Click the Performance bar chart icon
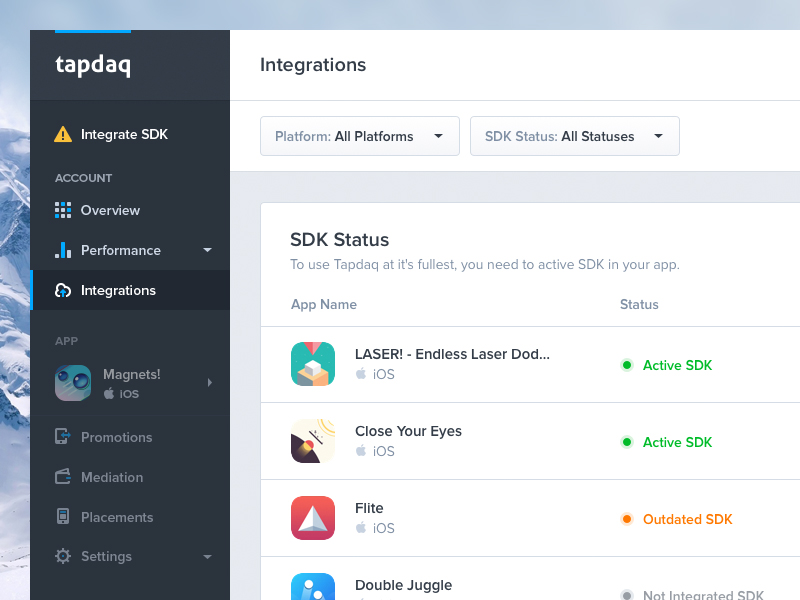The width and height of the screenshot is (800, 600). [63, 250]
